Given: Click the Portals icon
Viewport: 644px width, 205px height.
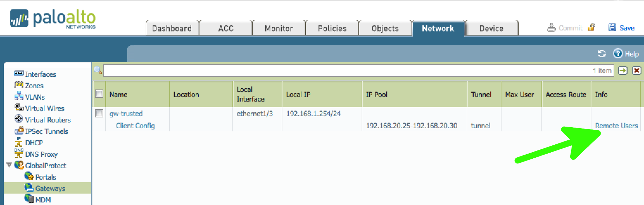Looking at the screenshot, I should 29,176.
